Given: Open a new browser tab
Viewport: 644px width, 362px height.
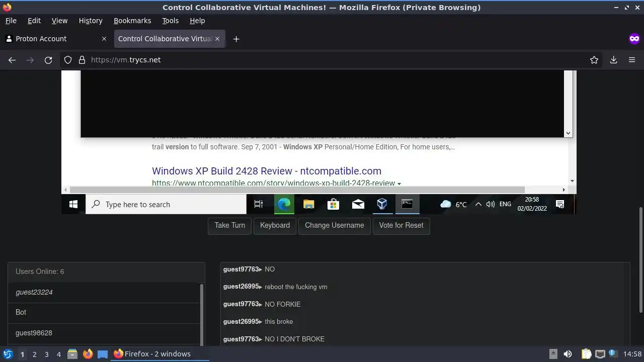Looking at the screenshot, I should (x=236, y=39).
